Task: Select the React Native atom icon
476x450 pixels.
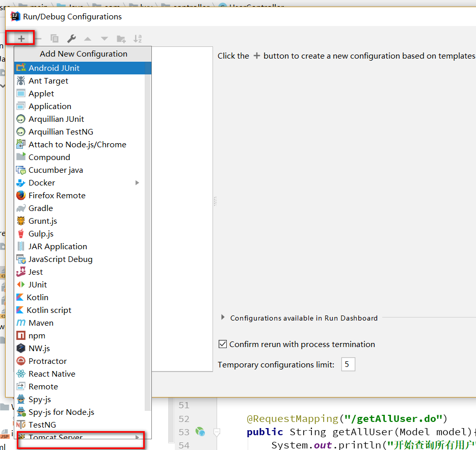Action: coord(21,374)
